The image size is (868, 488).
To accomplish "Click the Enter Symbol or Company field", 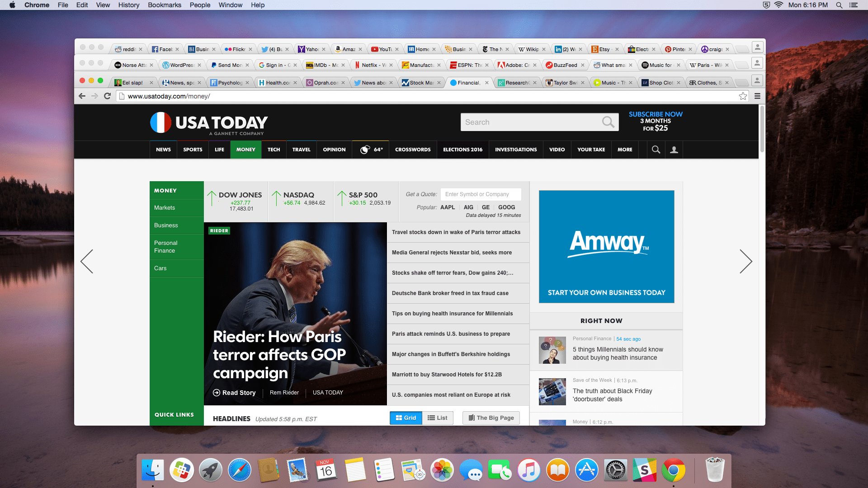I will (x=480, y=194).
